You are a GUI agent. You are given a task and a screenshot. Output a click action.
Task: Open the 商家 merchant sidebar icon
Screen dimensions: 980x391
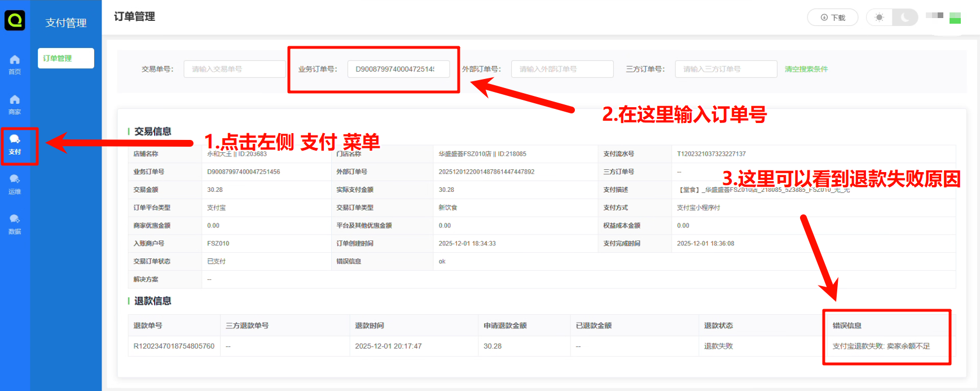click(15, 104)
